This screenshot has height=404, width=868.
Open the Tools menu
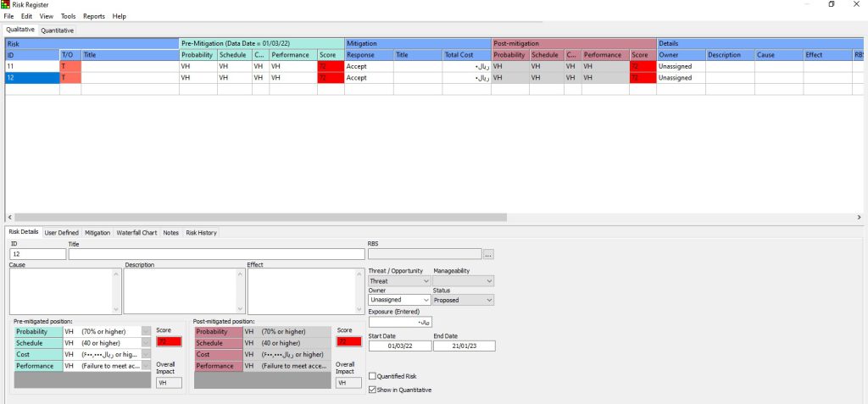[x=68, y=17]
